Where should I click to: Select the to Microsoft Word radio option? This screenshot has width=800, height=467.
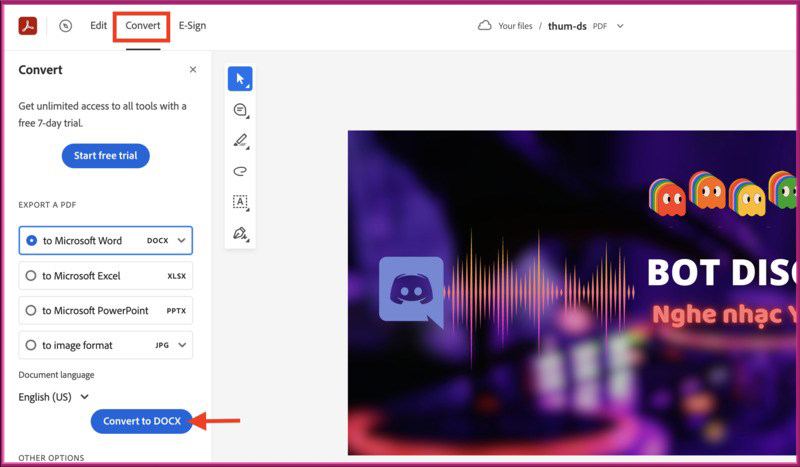pyautogui.click(x=31, y=240)
